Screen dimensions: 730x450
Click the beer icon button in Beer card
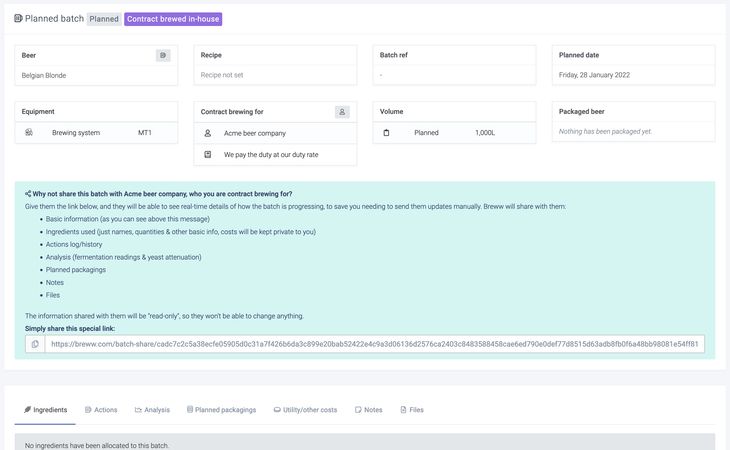164,55
